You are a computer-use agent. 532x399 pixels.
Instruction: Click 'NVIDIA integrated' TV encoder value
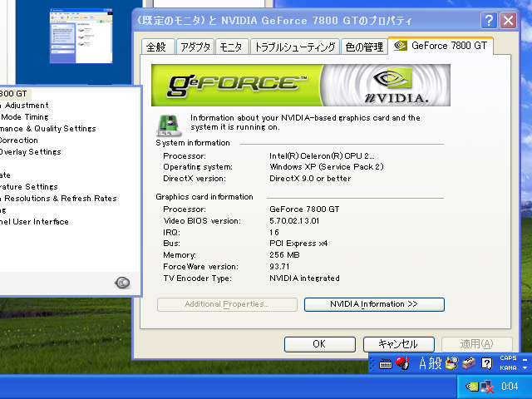tap(304, 278)
